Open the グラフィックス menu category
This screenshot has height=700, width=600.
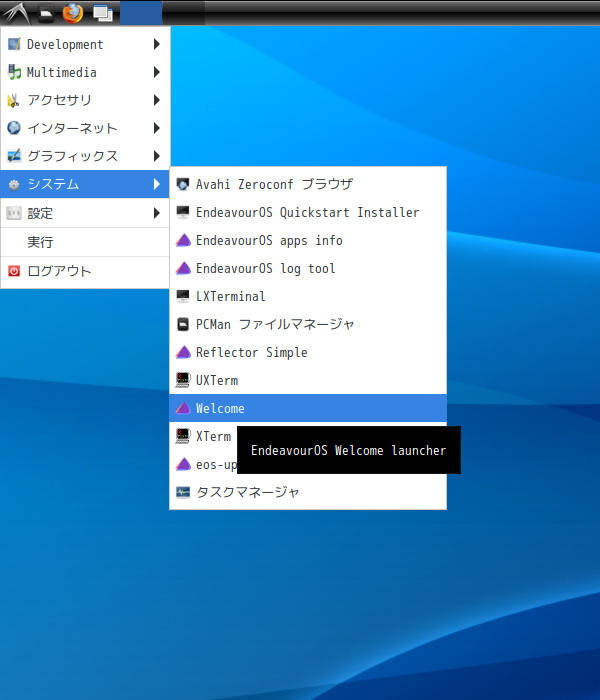(x=85, y=156)
